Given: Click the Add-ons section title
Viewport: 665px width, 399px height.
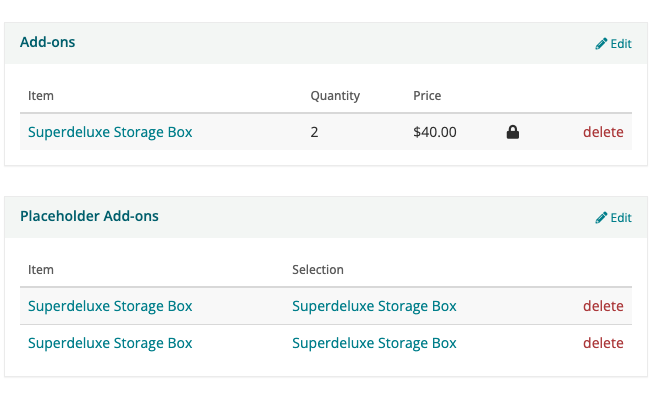Looking at the screenshot, I should (x=48, y=42).
